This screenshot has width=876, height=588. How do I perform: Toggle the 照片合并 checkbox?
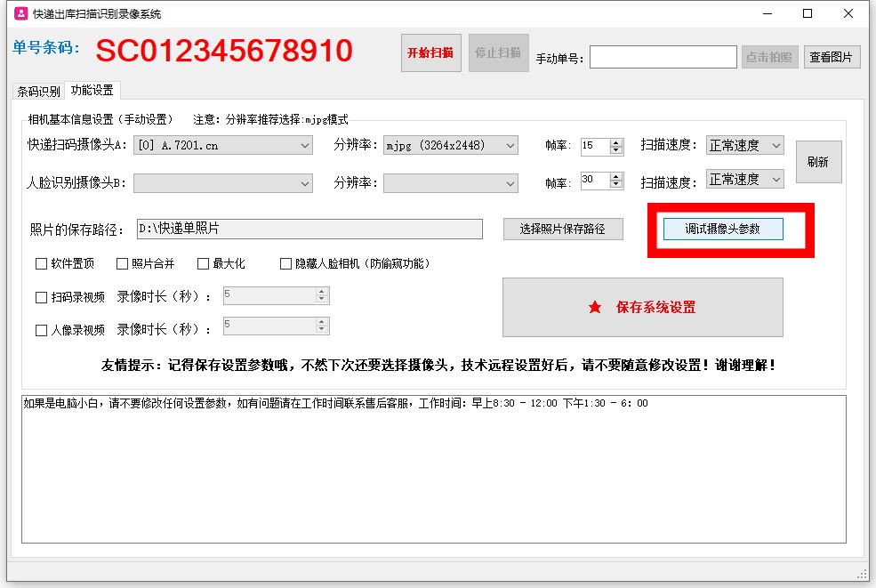122,264
